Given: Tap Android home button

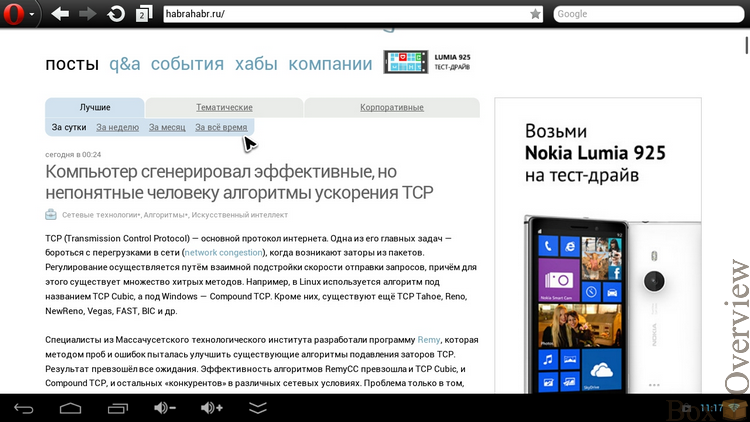Looking at the screenshot, I should pos(70,408).
